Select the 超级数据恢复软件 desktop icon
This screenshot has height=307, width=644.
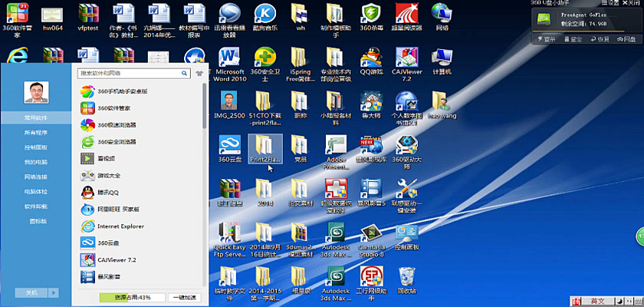coord(337,196)
